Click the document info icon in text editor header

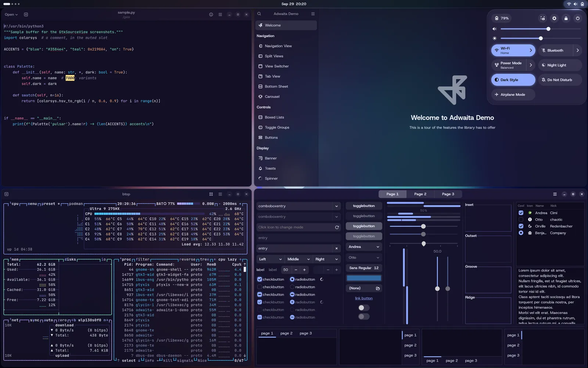point(211,14)
